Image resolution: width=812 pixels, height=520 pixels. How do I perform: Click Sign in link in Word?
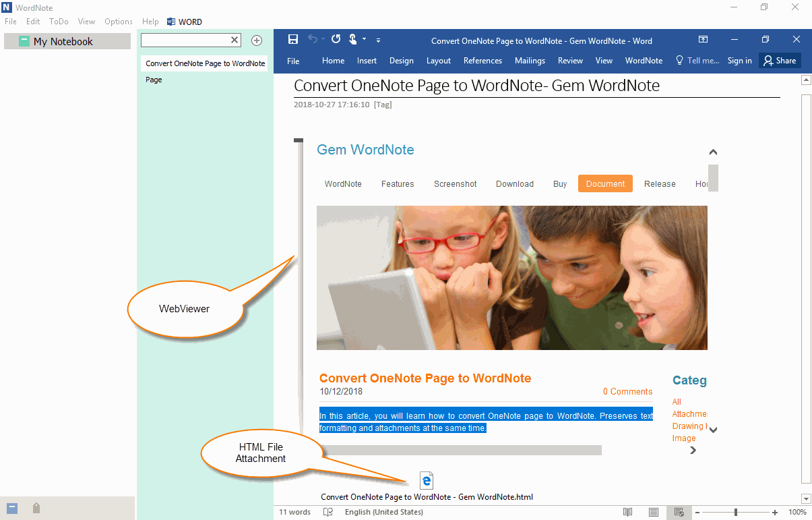(739, 61)
